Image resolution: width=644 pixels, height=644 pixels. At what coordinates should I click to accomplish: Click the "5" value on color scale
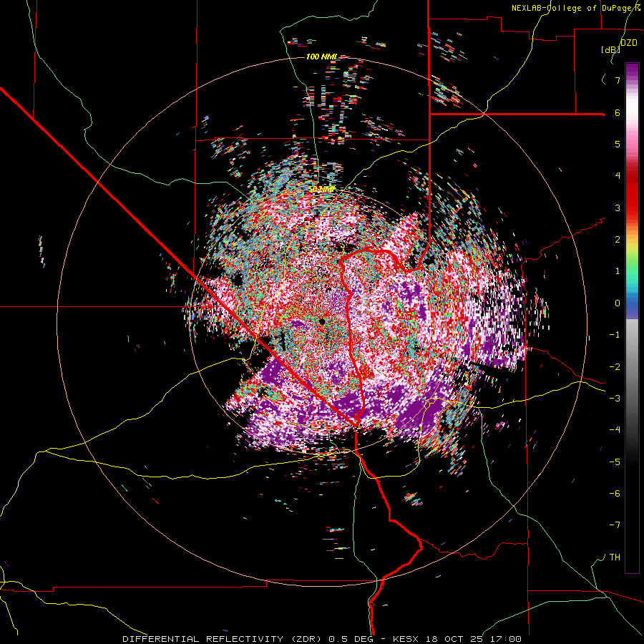[x=618, y=144]
